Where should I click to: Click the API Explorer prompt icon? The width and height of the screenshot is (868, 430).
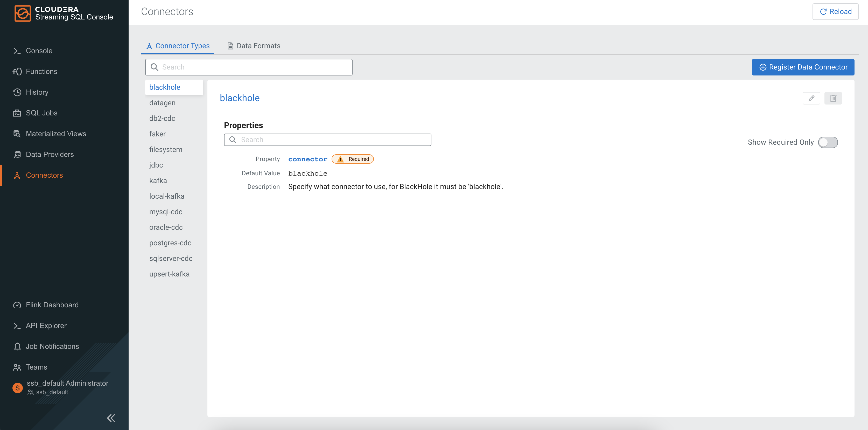tap(17, 325)
